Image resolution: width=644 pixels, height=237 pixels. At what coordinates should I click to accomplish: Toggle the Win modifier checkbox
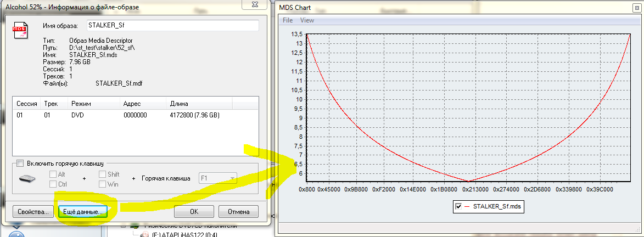(102, 184)
